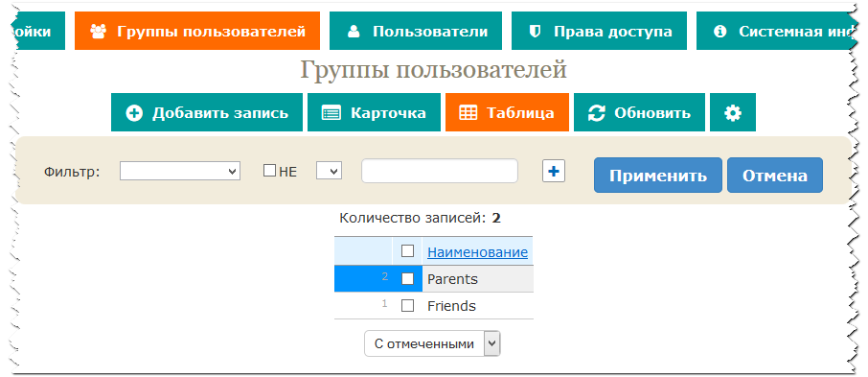This screenshot has width=868, height=377.
Task: Check the Parents row checkbox
Action: pyautogui.click(x=407, y=279)
